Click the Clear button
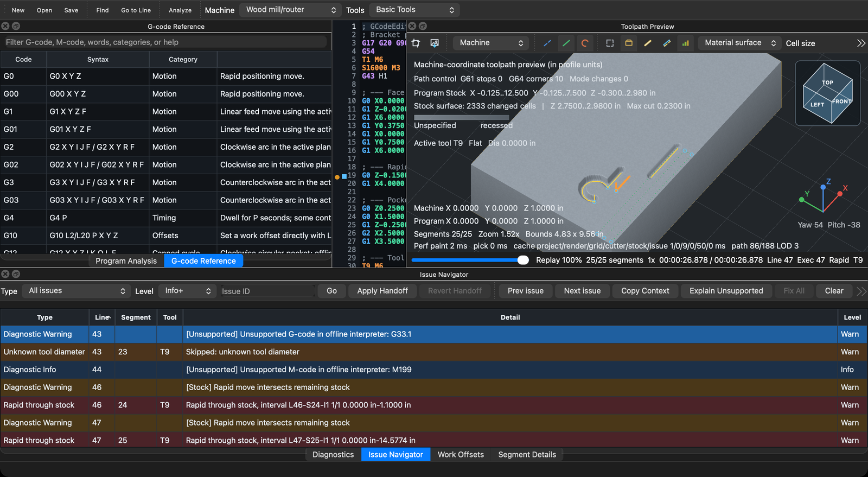The height and width of the screenshot is (477, 868). tap(834, 291)
